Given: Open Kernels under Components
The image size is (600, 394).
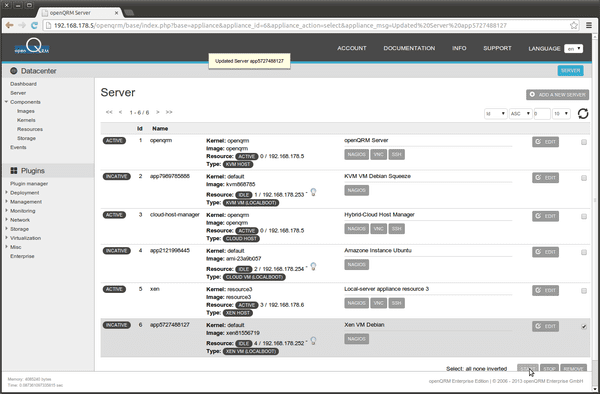Looking at the screenshot, I should pos(26,120).
